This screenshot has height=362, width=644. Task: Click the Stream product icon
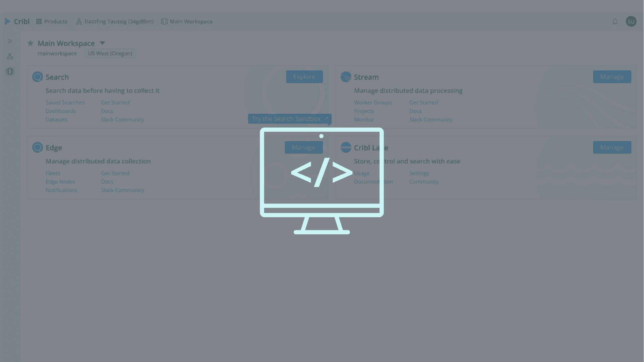tap(346, 77)
